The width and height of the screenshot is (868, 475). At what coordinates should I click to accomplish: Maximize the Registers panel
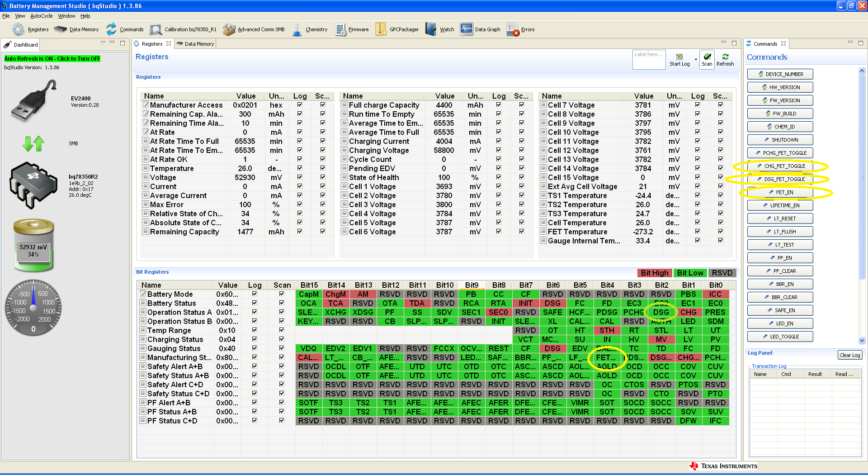coord(734,43)
